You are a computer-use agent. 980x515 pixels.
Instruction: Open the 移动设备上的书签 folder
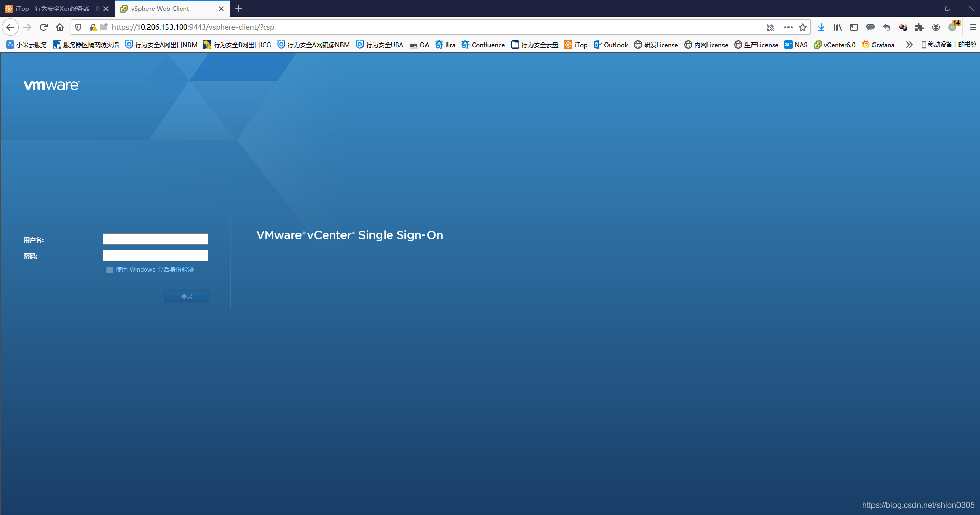pos(949,45)
